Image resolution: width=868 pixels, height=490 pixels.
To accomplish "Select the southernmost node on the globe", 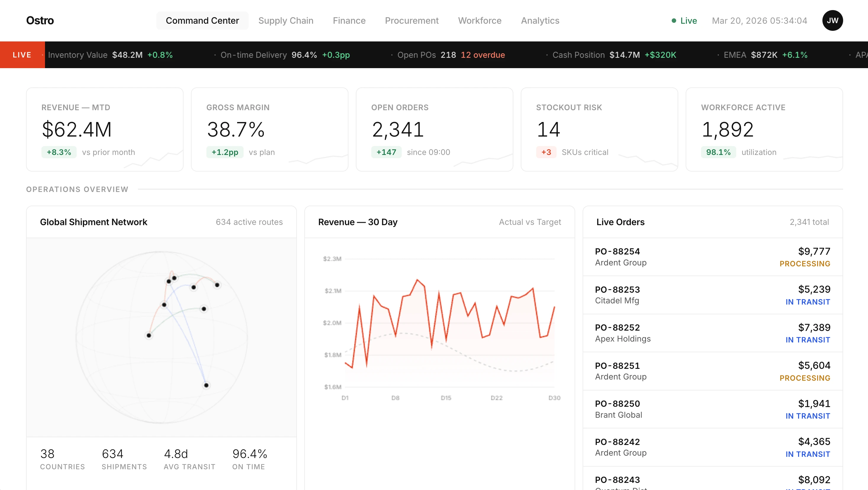I will click(x=206, y=385).
